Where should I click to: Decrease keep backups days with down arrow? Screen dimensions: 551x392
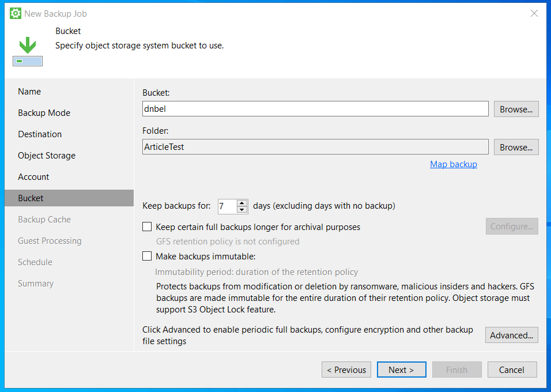tap(242, 210)
